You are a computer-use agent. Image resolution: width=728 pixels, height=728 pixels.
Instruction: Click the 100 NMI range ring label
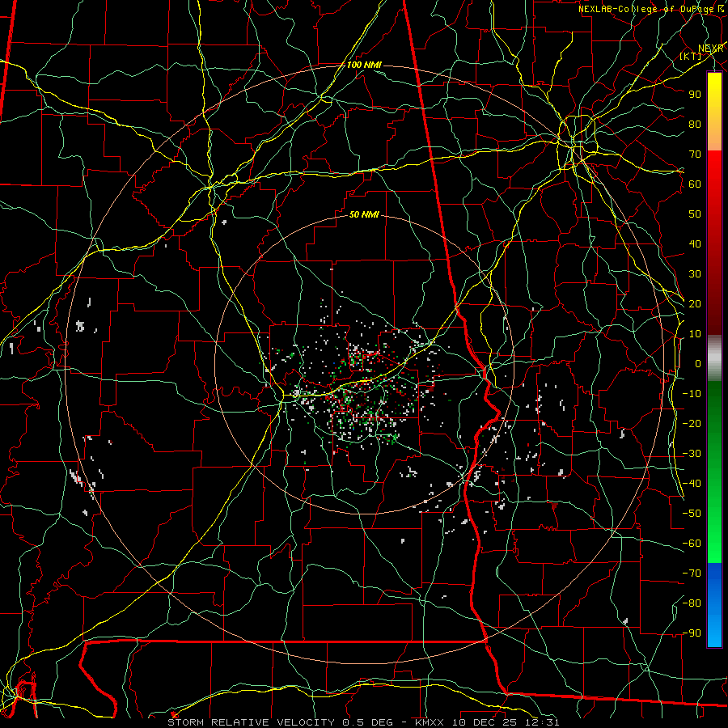364,65
